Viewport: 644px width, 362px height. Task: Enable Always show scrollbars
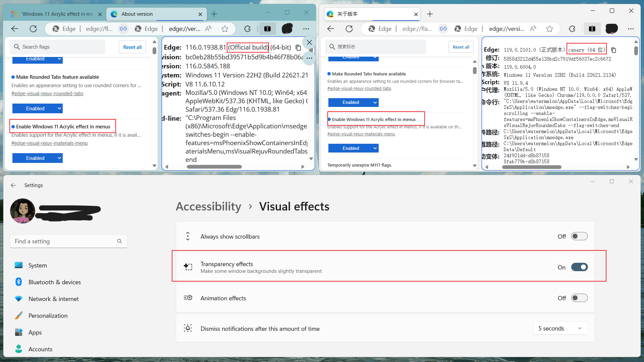pyautogui.click(x=579, y=236)
